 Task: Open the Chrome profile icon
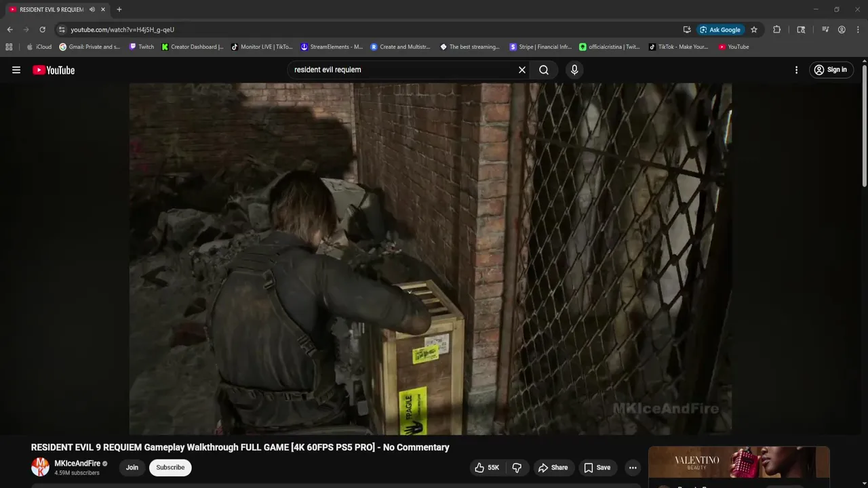point(842,30)
